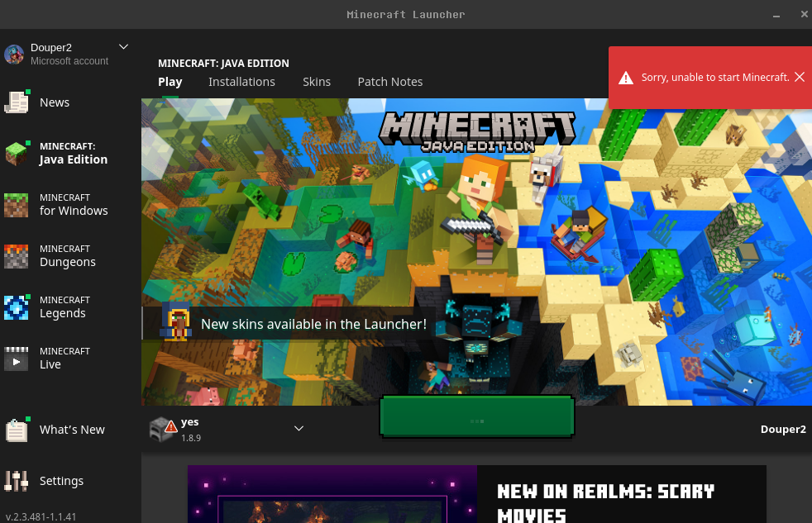Click the "What's New" sidebar label
Image resolution: width=812 pixels, height=523 pixels.
72,430
